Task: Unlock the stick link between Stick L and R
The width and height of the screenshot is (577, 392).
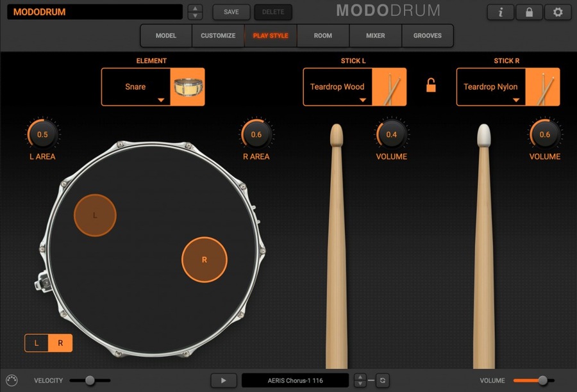Action: pos(430,85)
